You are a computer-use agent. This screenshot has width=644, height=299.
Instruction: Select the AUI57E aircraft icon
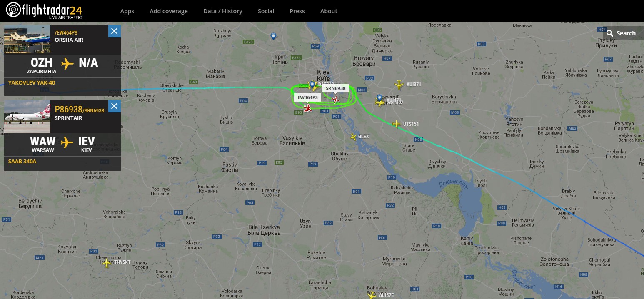(x=372, y=294)
